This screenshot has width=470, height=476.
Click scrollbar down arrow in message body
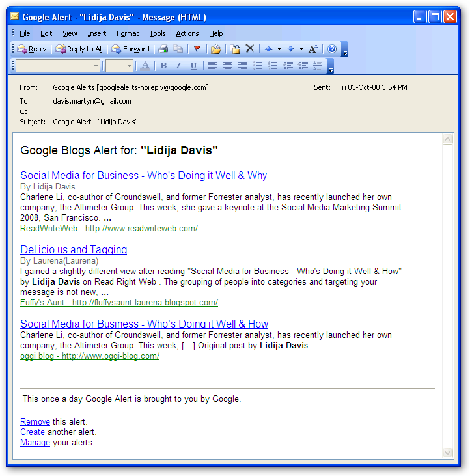[x=448, y=453]
